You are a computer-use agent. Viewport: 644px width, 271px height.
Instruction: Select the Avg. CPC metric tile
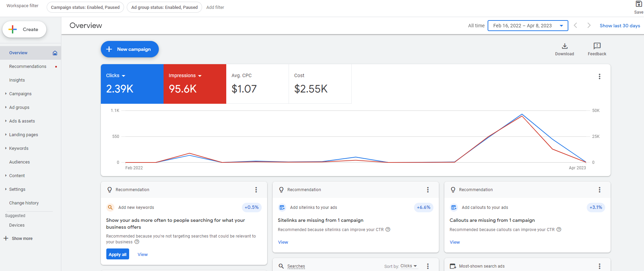(257, 84)
